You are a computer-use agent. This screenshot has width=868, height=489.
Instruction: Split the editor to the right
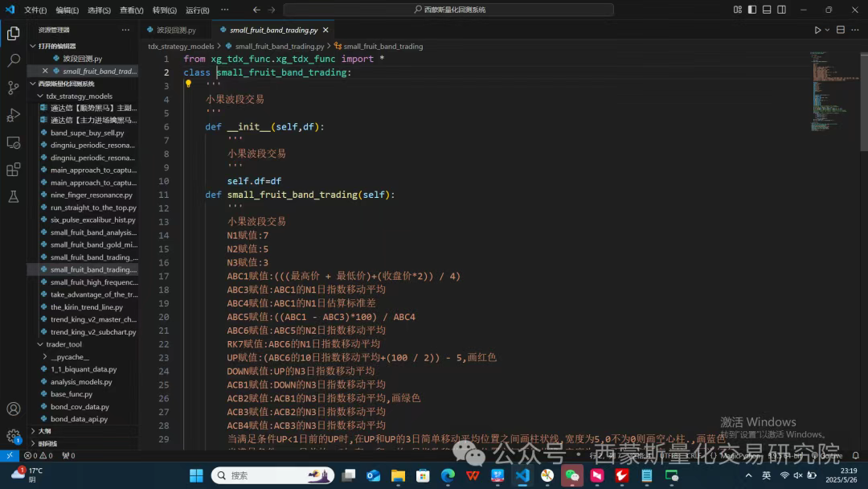(841, 30)
